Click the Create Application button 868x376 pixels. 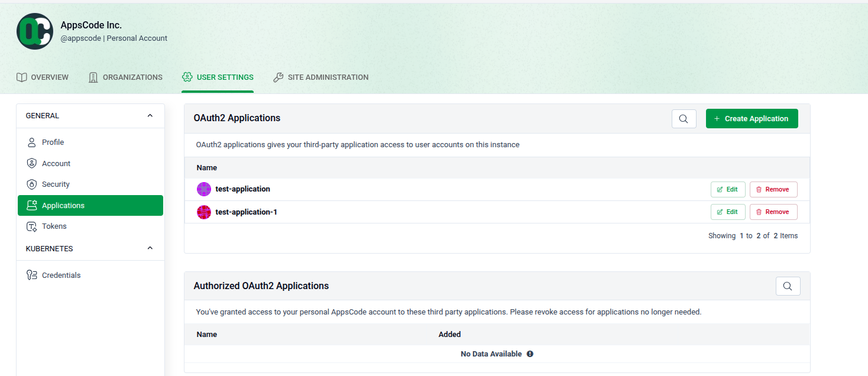(x=752, y=118)
